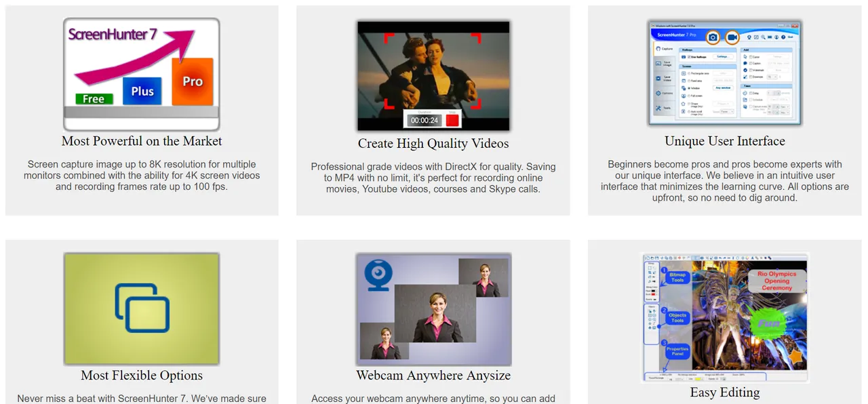Click the green Free box
The height and width of the screenshot is (404, 868).
(x=94, y=99)
